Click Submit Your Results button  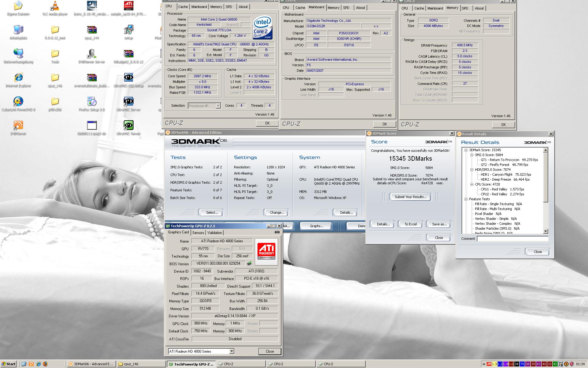(410, 197)
